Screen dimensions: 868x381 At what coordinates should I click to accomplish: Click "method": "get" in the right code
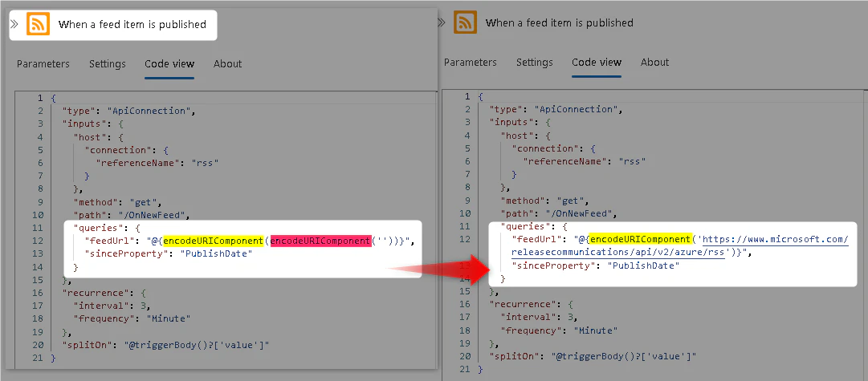[x=544, y=201]
